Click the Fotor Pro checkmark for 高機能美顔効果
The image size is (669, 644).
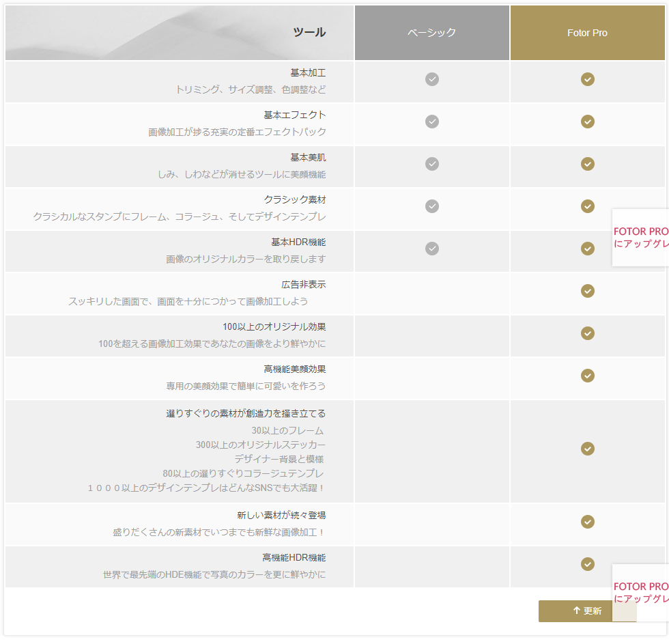pyautogui.click(x=588, y=375)
